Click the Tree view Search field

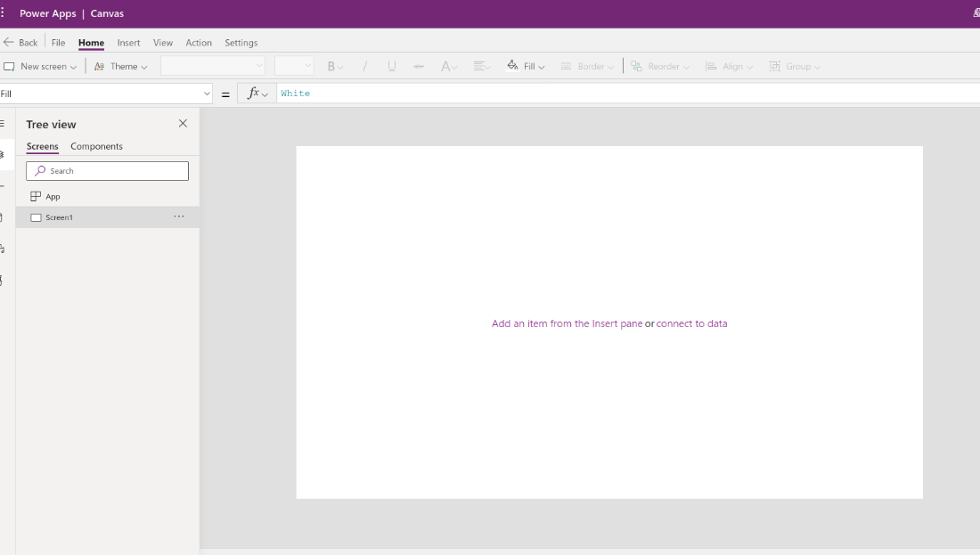108,171
